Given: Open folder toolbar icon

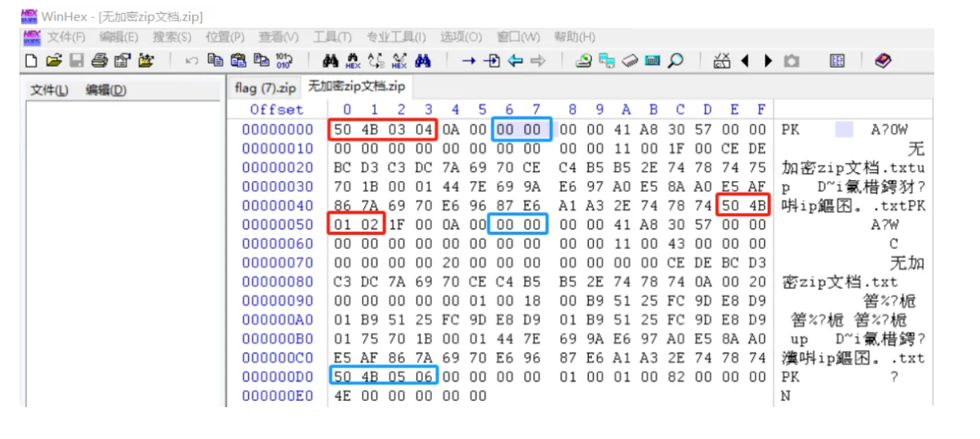Looking at the screenshot, I should tap(145, 61).
